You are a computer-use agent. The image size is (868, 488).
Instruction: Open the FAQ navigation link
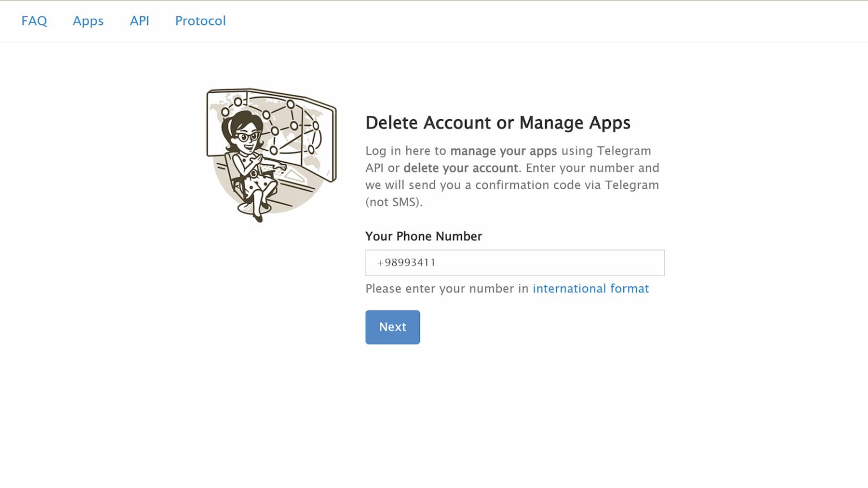34,21
